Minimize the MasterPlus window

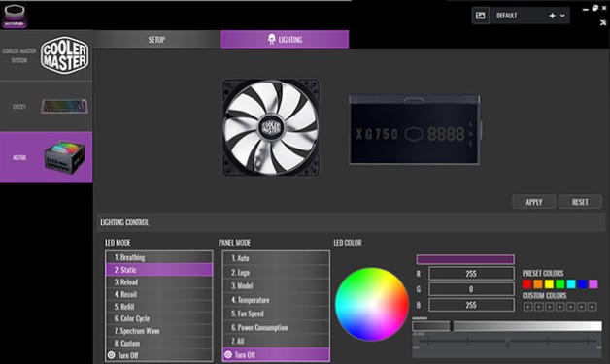[586, 9]
